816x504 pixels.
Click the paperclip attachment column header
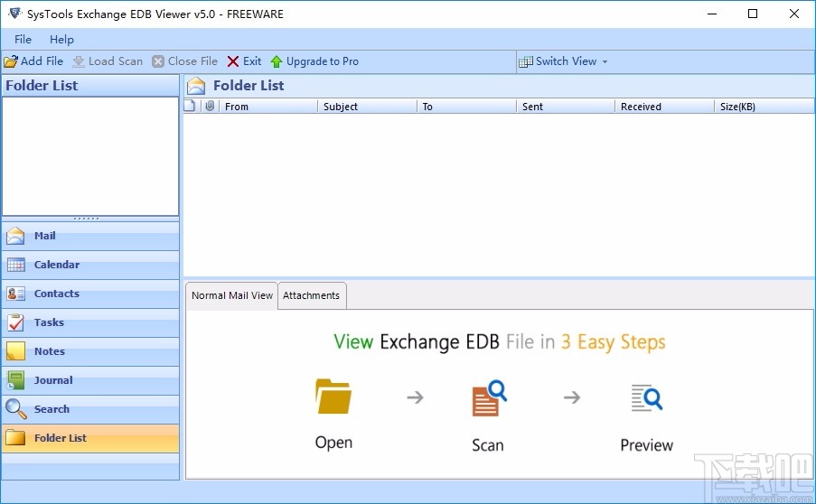210,106
